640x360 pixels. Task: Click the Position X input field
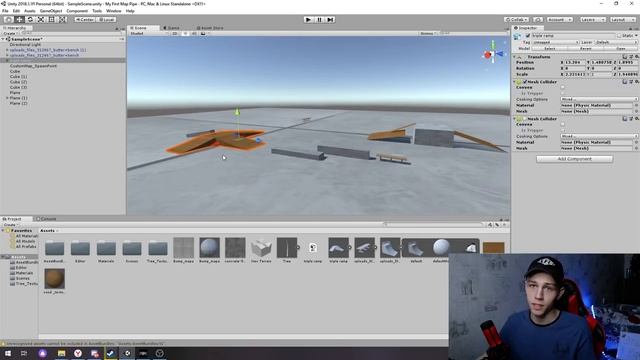(575, 62)
